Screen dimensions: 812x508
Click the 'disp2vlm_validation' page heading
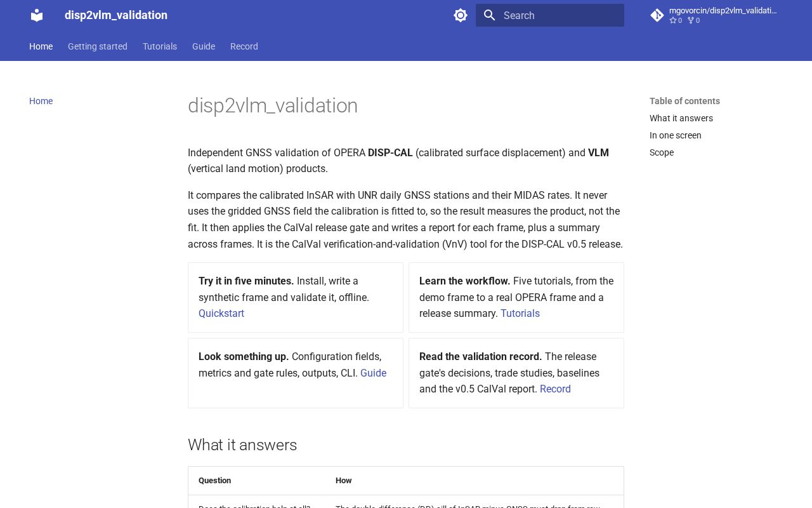click(x=273, y=105)
